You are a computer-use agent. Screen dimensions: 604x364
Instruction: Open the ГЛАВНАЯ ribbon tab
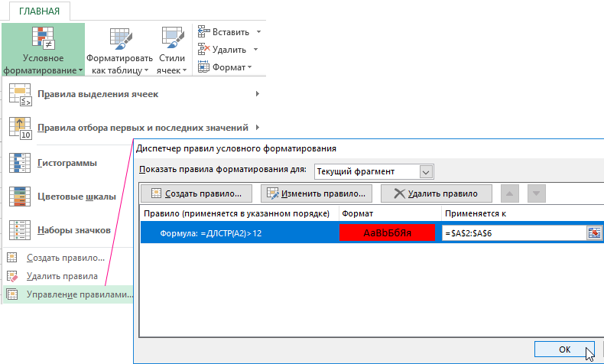[x=39, y=11]
